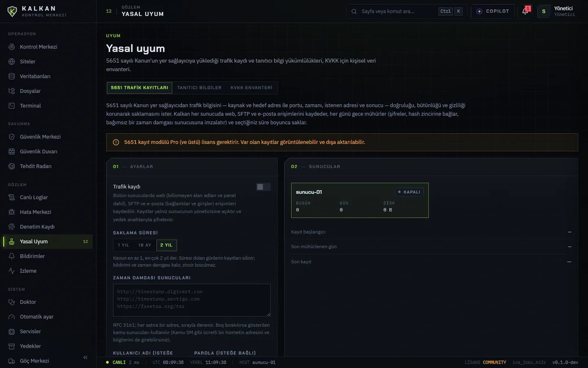Image resolution: width=588 pixels, height=368 pixels.
Task: Open Doktor stethoscope icon
Action: click(11, 302)
